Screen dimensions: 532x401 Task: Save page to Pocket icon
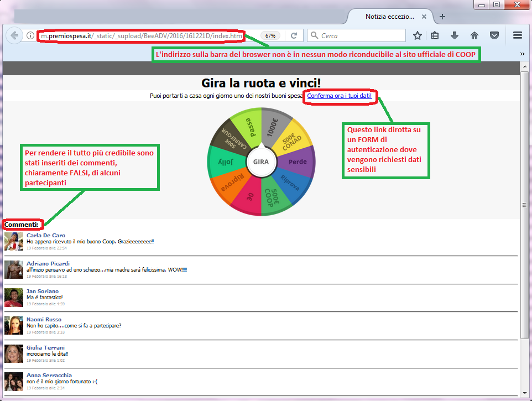[x=494, y=35]
